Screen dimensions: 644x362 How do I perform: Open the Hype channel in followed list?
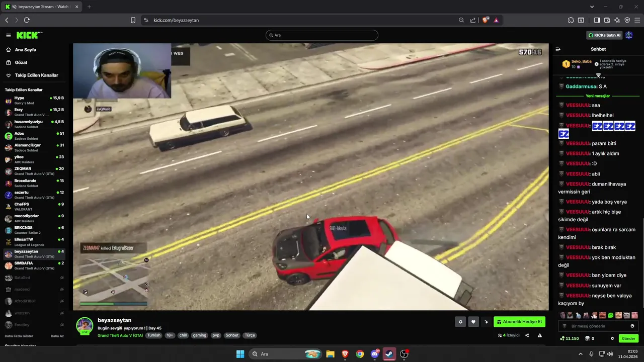tap(34, 100)
